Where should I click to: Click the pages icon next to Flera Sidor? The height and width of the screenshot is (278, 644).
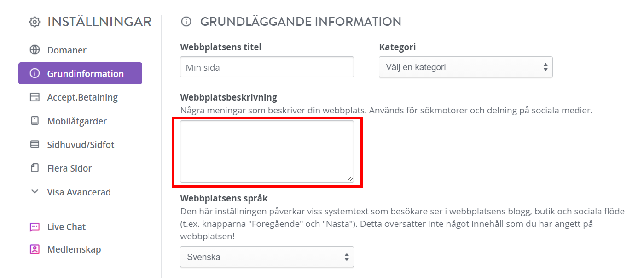[x=35, y=168]
